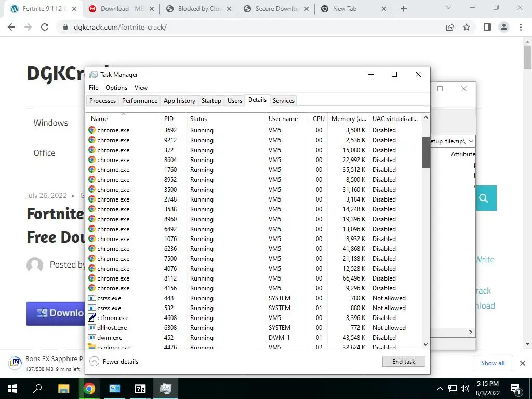Switch to the Users tab
This screenshot has width=532, height=399.
(x=235, y=100)
